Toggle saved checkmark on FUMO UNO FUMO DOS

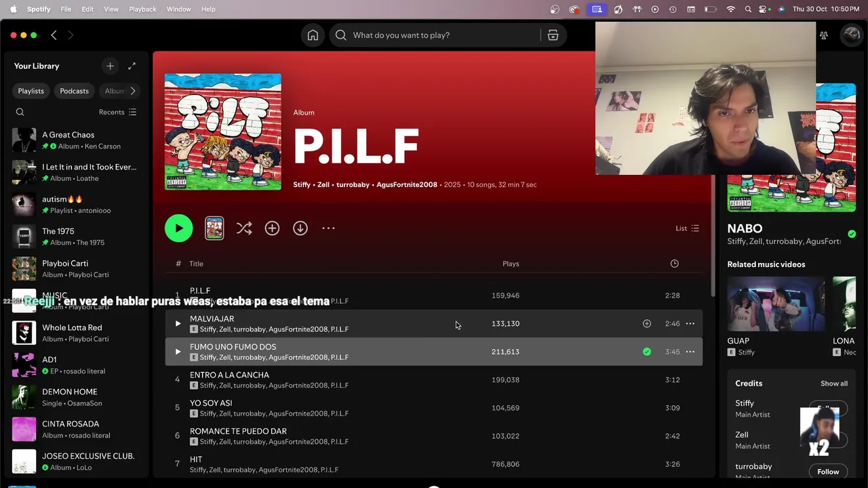click(x=647, y=352)
